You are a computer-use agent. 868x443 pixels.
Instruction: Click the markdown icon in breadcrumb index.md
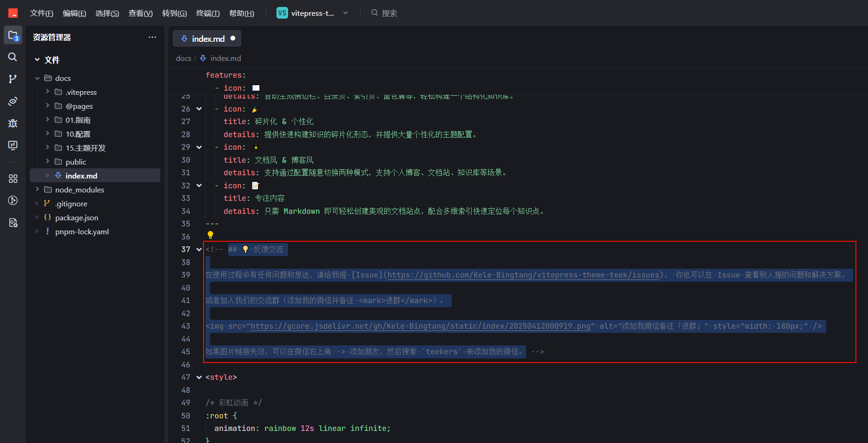(x=203, y=58)
